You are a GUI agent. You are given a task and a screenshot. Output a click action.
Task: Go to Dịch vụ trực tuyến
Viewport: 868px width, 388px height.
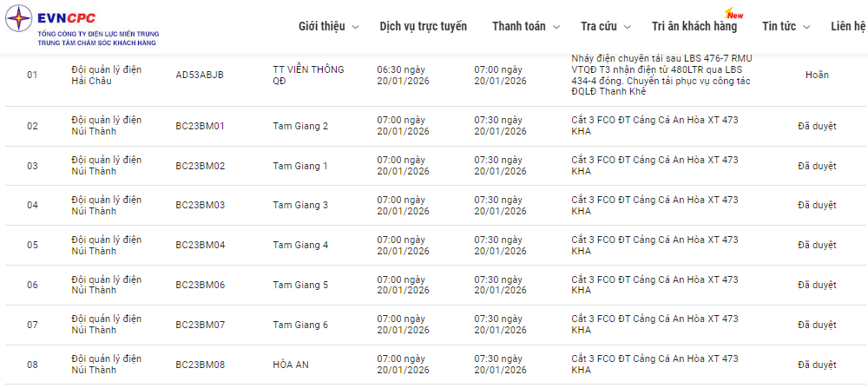pos(423,26)
